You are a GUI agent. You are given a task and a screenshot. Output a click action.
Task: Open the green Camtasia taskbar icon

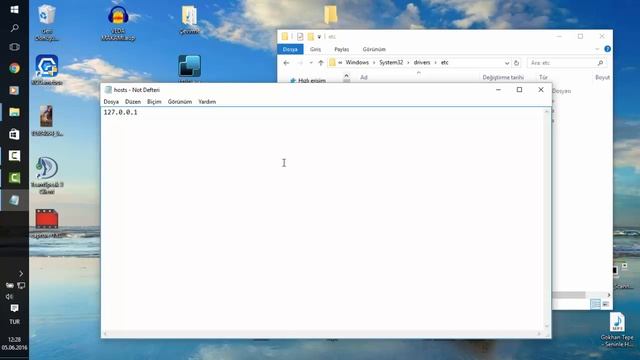(14, 178)
